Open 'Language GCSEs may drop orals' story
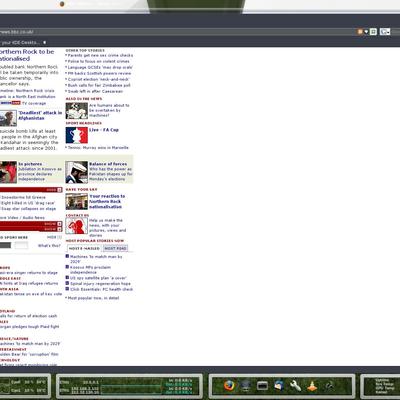 click(x=100, y=67)
